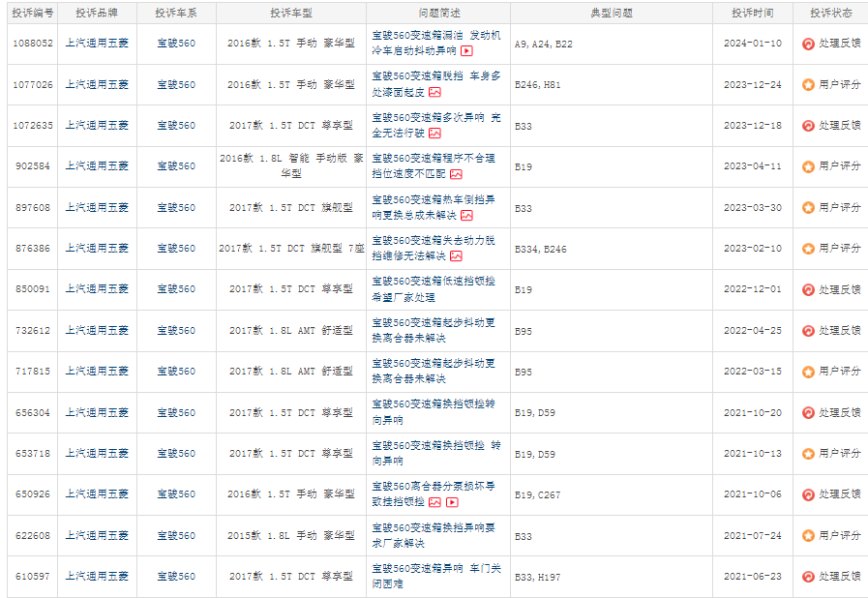Click the orange 用户评分 star icon for 1077026

coord(808,85)
